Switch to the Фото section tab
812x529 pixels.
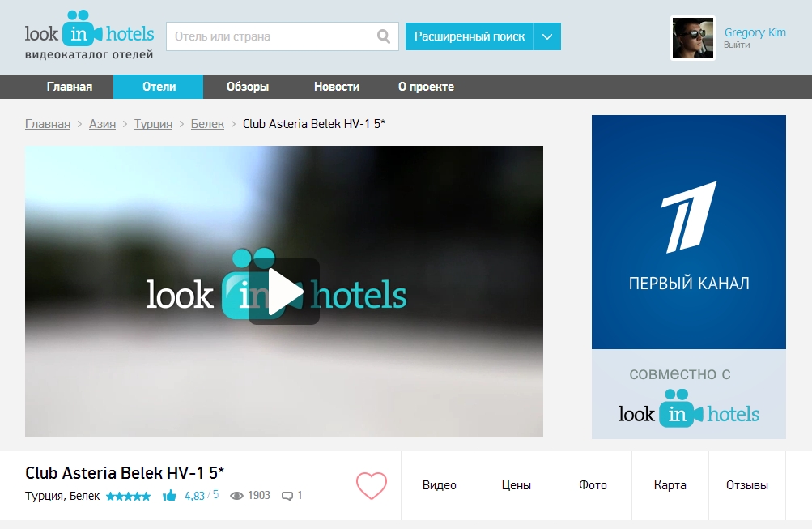593,485
